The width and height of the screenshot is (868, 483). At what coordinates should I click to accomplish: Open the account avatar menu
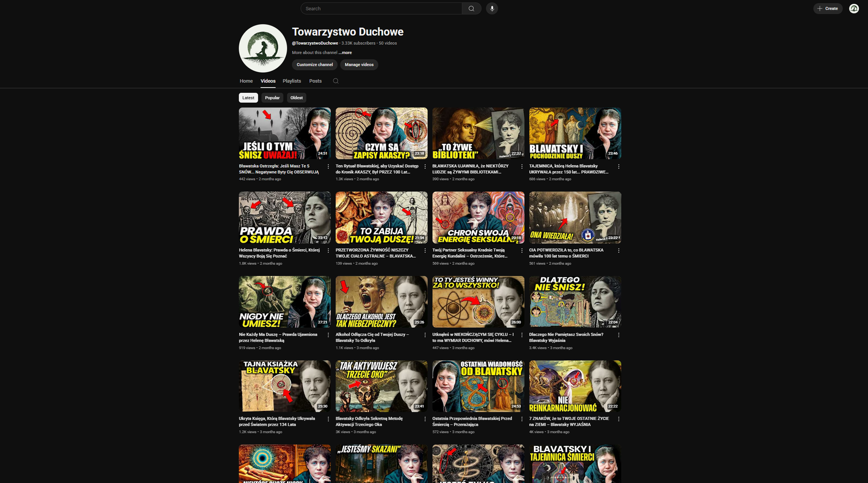point(854,9)
